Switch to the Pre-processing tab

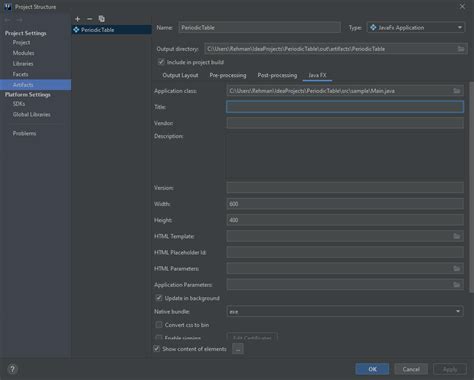point(228,75)
